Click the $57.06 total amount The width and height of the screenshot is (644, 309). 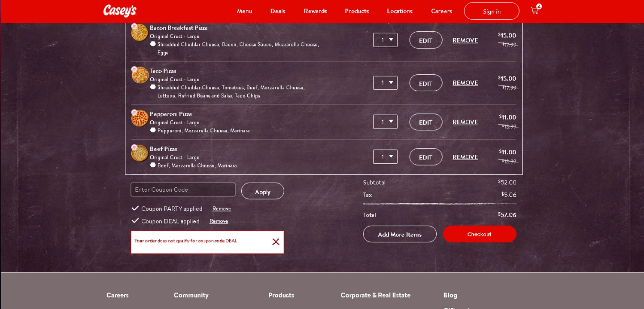[507, 214]
